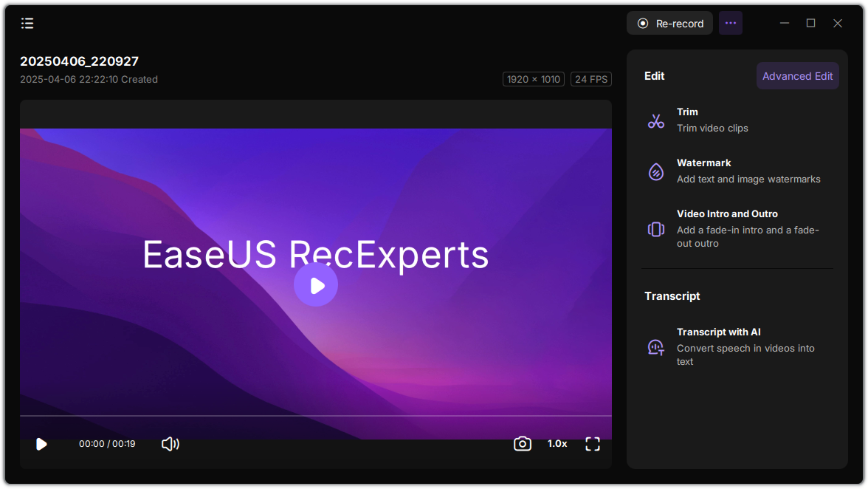The image size is (868, 489).
Task: Click the Trim scissors icon
Action: pos(656,120)
